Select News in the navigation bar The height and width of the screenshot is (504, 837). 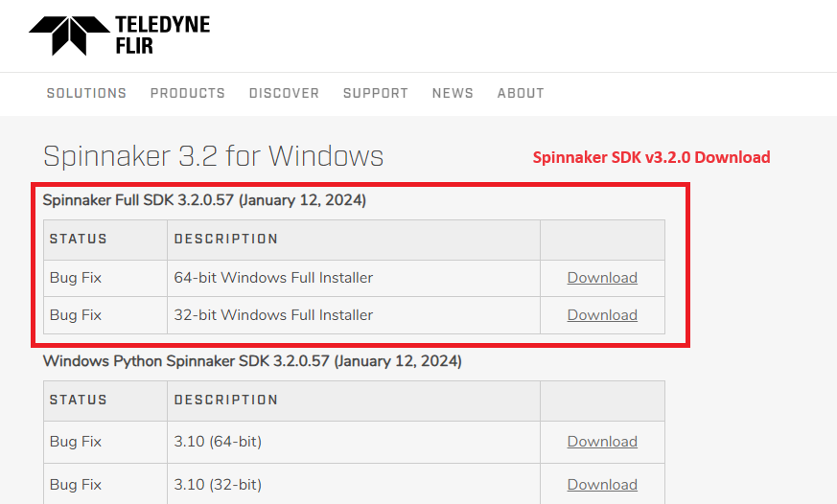[453, 93]
